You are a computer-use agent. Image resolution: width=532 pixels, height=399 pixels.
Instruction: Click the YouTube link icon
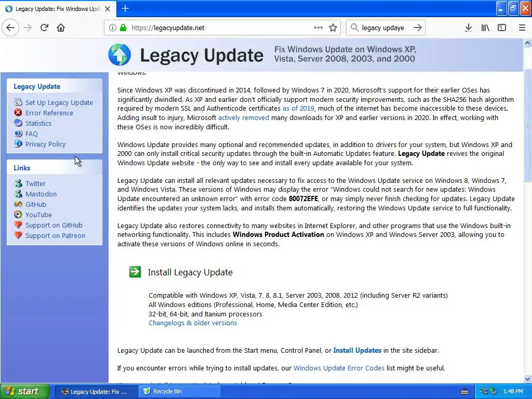coord(18,215)
